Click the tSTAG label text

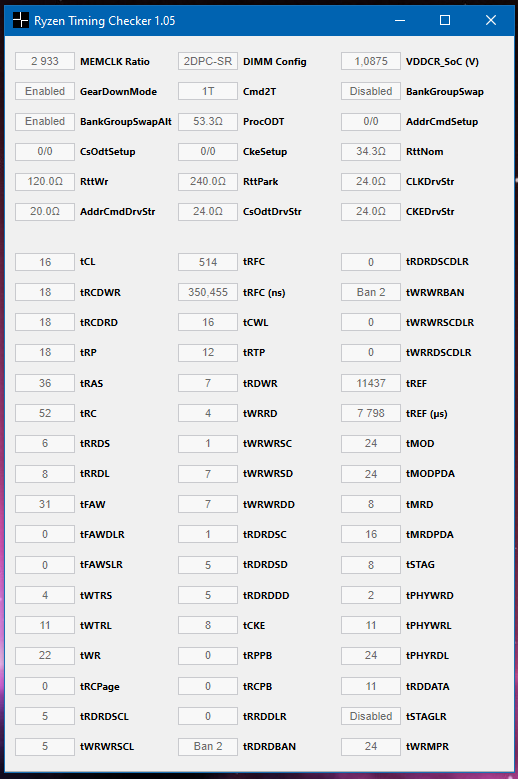coord(420,564)
